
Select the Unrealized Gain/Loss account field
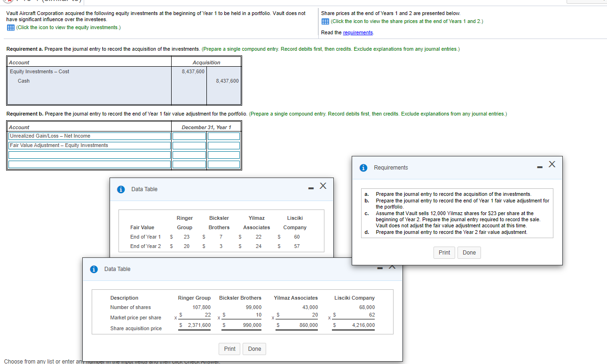click(x=89, y=136)
